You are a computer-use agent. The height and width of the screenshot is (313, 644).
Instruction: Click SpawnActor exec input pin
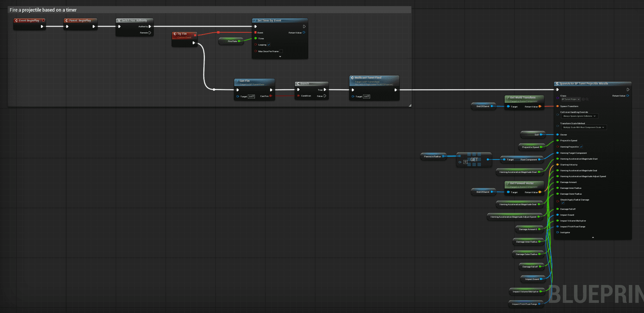[x=558, y=90]
